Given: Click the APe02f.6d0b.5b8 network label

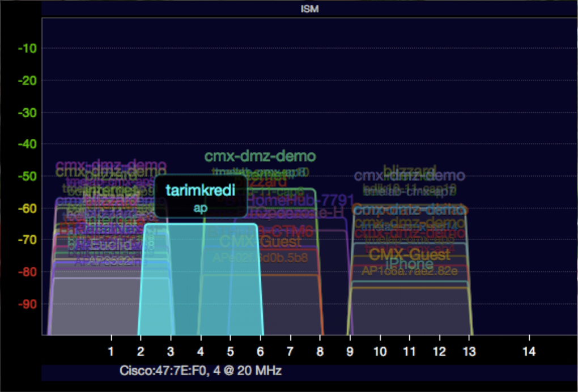Looking at the screenshot, I should pos(260,258).
